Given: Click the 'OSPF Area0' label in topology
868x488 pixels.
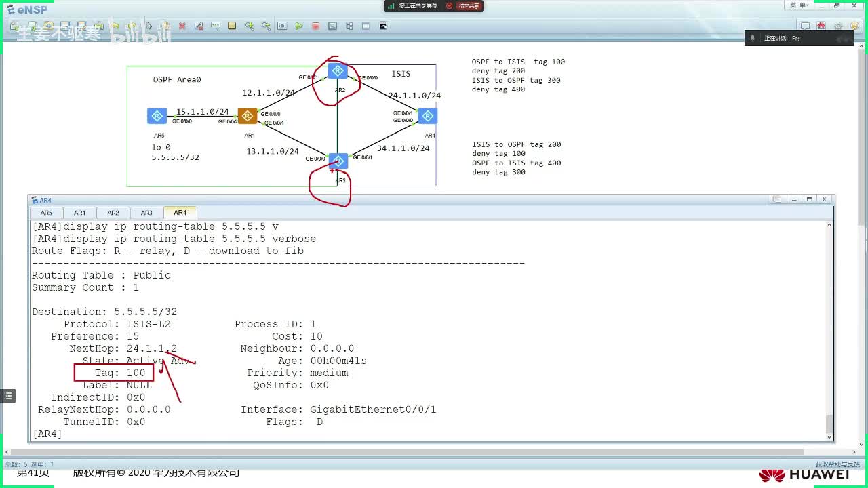Looking at the screenshot, I should (x=177, y=79).
